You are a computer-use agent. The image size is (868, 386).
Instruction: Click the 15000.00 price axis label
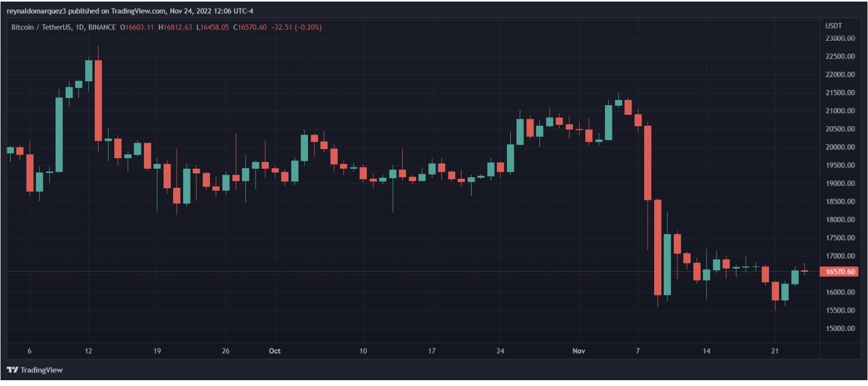[x=840, y=328]
